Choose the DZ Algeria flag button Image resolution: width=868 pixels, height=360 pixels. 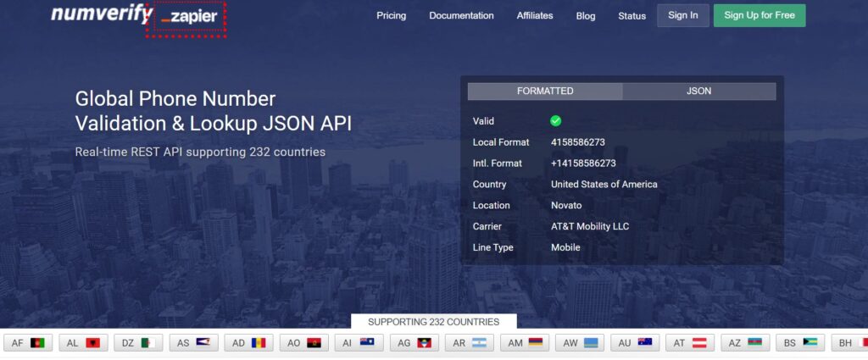(138, 343)
